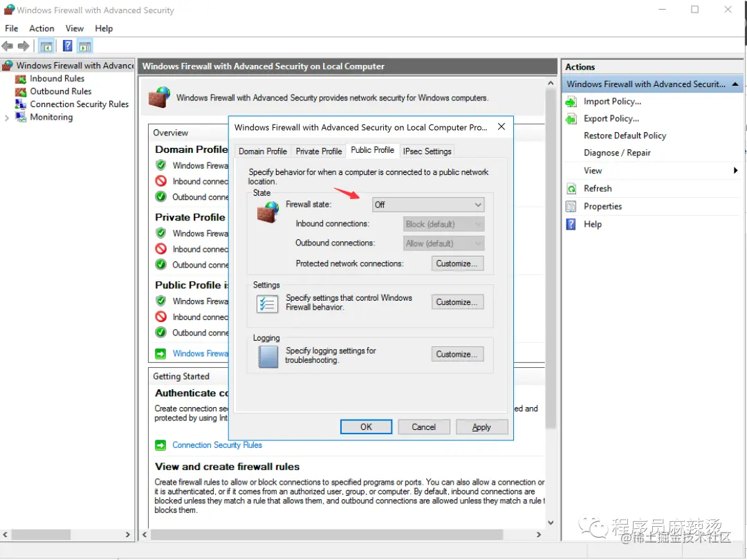Click the Connection Security Rules tree icon
This screenshot has width=747, height=560.
point(21,104)
